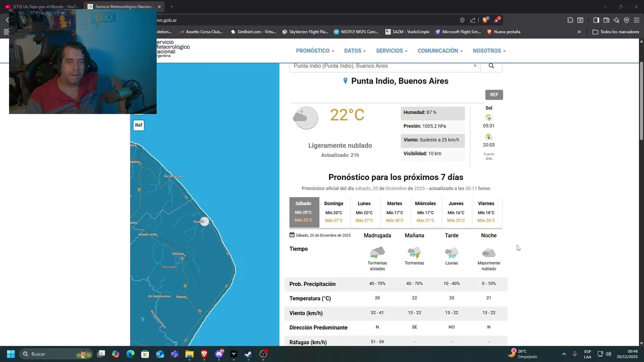Image resolution: width=644 pixels, height=362 pixels.
Task: Select the Sábado forecast tab
Action: 303,213
